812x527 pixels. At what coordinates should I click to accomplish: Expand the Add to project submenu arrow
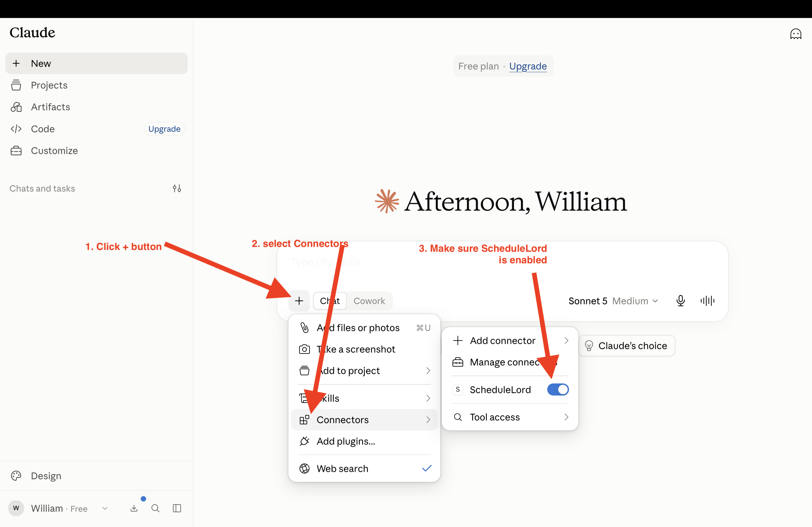pyautogui.click(x=428, y=371)
